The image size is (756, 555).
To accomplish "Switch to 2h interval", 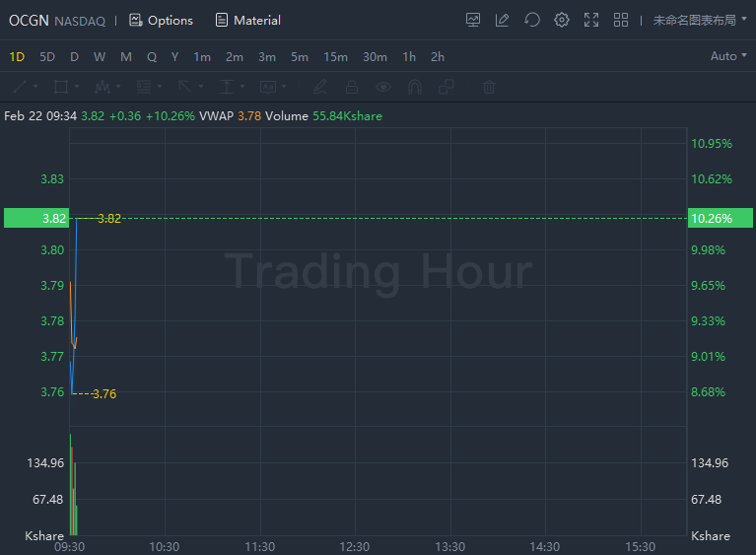I will tap(438, 57).
